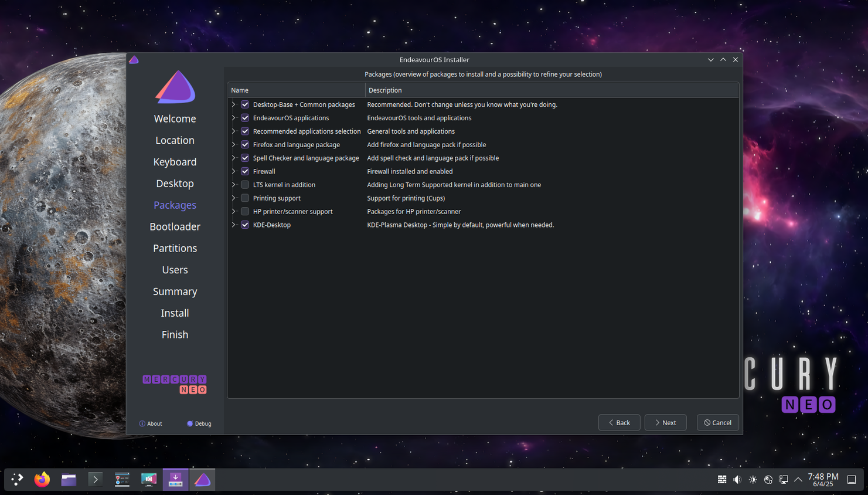This screenshot has height=495, width=868.
Task: Show the desktop using the tray corner icon
Action: pyautogui.click(x=852, y=480)
